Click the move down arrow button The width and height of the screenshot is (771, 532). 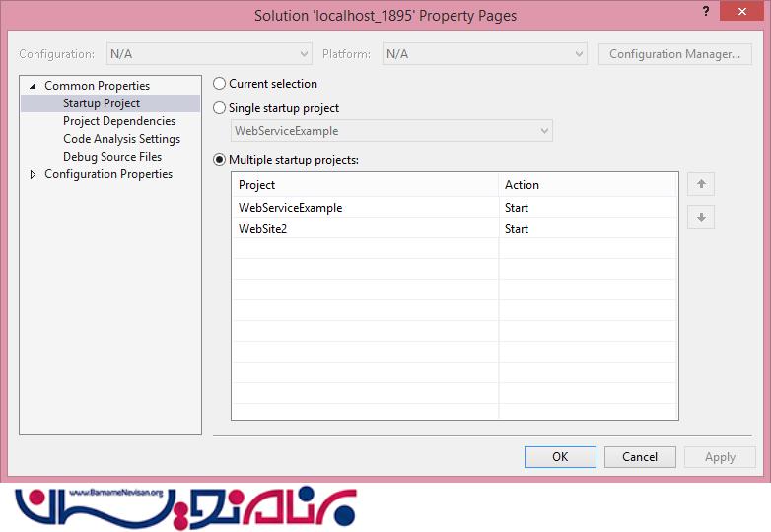coord(700,217)
